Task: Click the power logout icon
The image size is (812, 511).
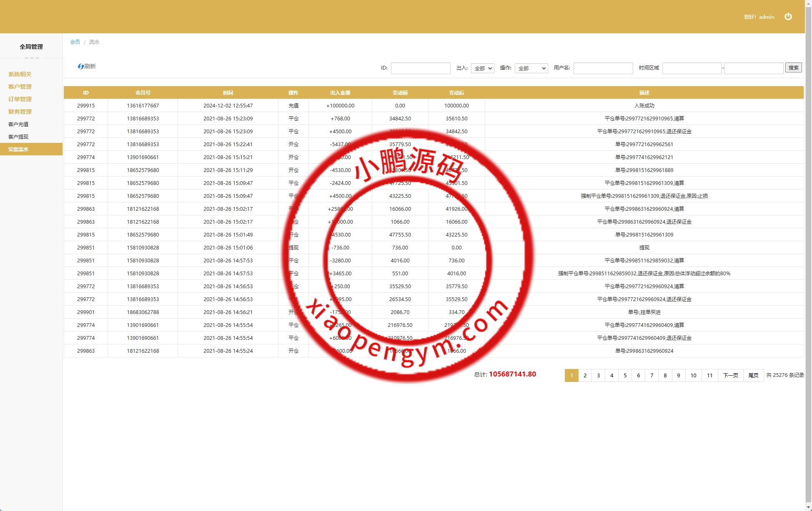Action: (788, 17)
